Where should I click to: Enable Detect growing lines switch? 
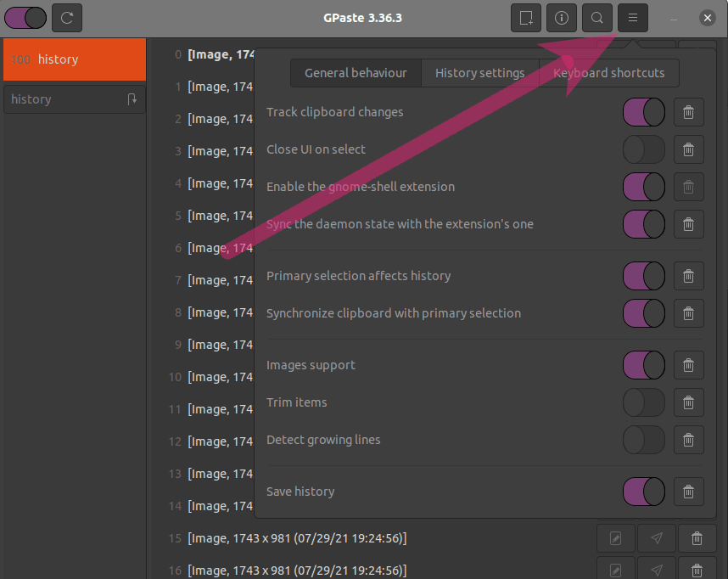click(x=643, y=440)
